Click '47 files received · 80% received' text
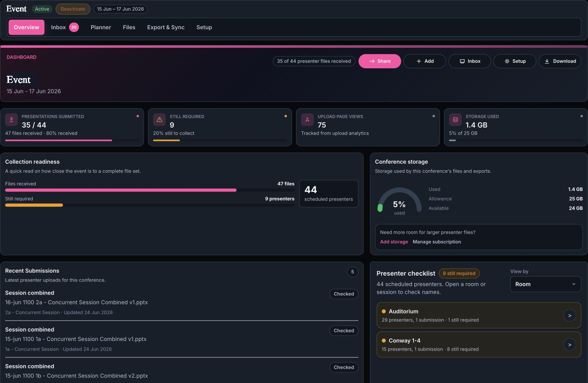 (41, 133)
